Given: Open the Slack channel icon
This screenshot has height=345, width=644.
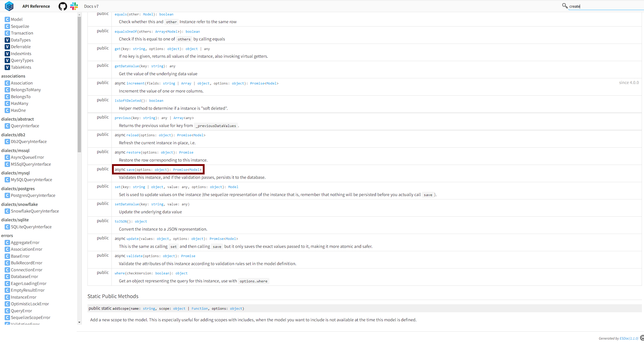Looking at the screenshot, I should (74, 6).
